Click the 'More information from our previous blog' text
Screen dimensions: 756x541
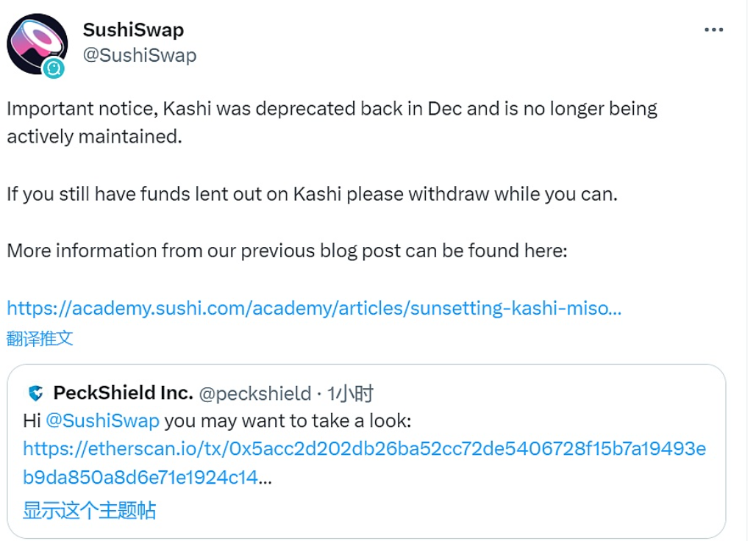coord(287,251)
